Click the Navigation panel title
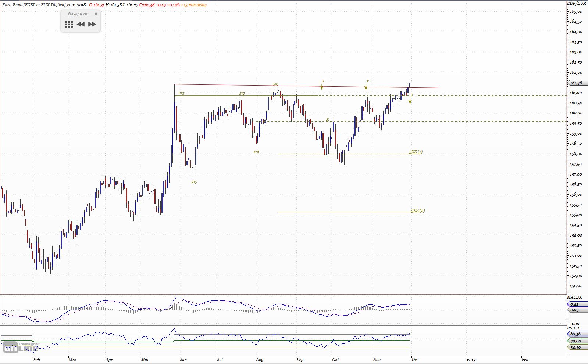588x364 pixels. click(x=78, y=14)
